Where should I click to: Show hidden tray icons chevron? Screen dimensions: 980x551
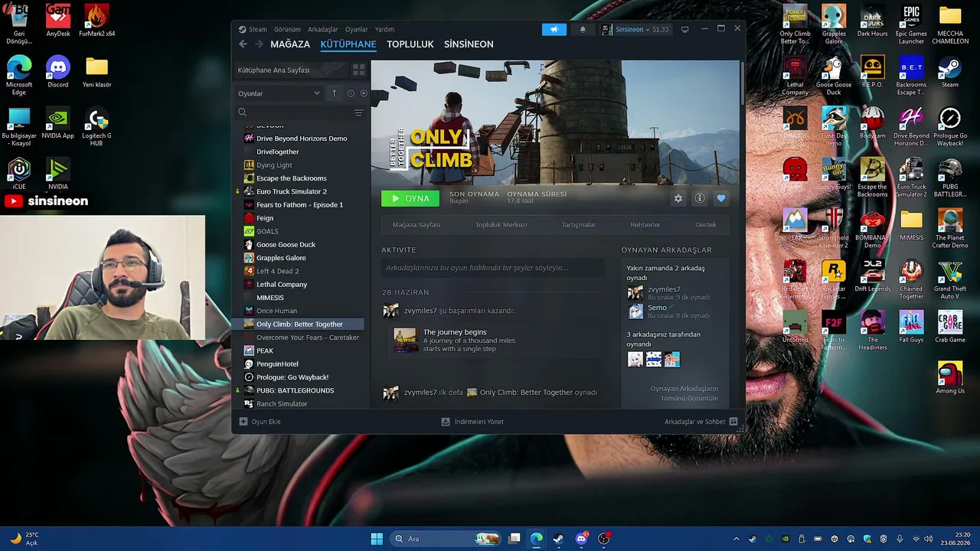click(x=737, y=539)
